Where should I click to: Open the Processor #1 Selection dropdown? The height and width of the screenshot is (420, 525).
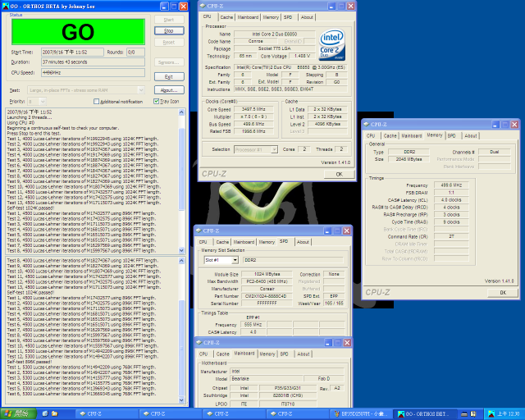[274, 149]
